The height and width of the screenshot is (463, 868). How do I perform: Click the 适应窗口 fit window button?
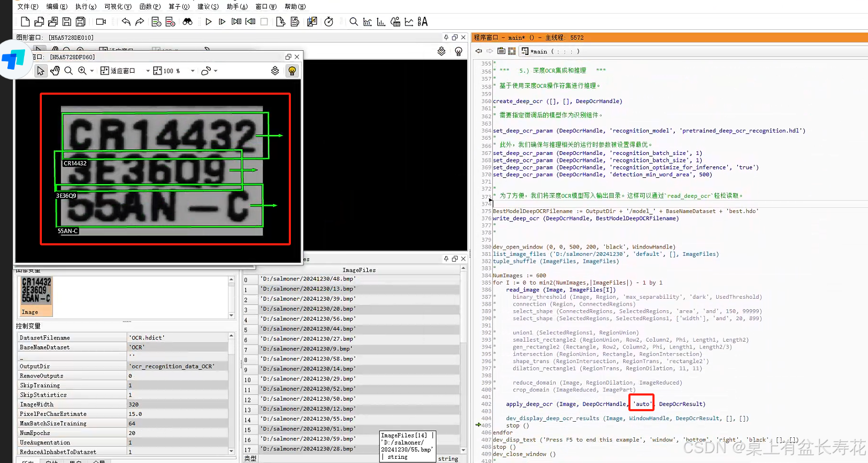(x=118, y=71)
